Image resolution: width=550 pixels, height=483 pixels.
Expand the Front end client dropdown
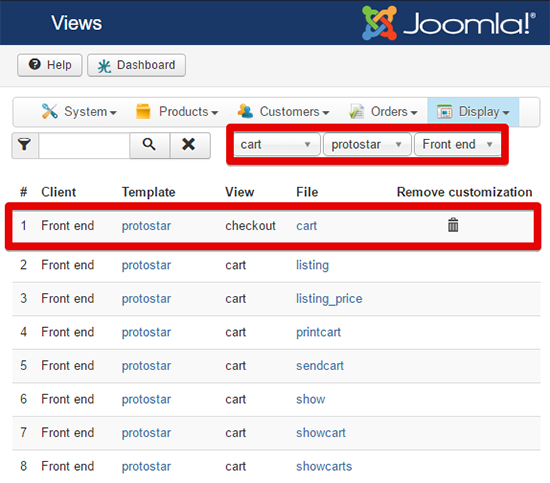click(x=457, y=144)
